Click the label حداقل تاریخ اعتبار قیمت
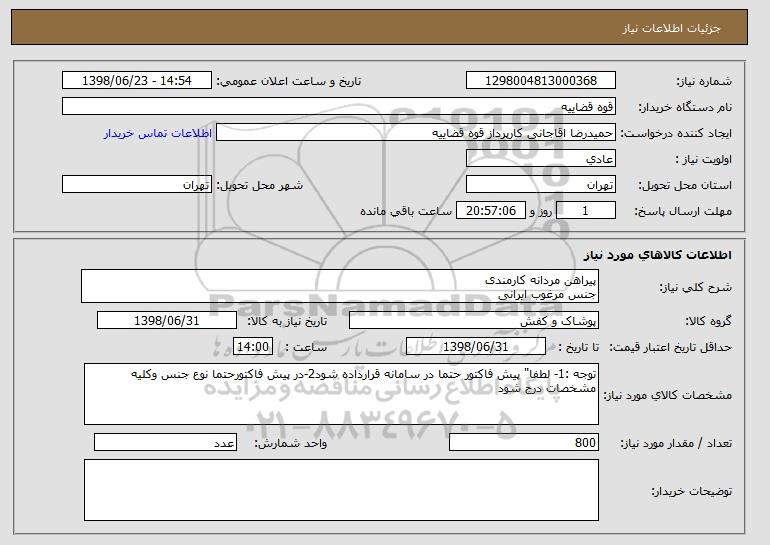 click(670, 348)
